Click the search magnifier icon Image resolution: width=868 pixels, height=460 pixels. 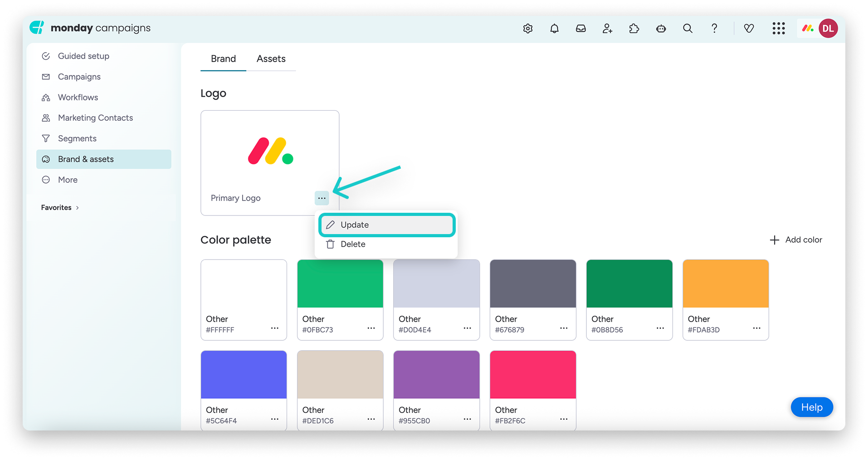tap(688, 29)
